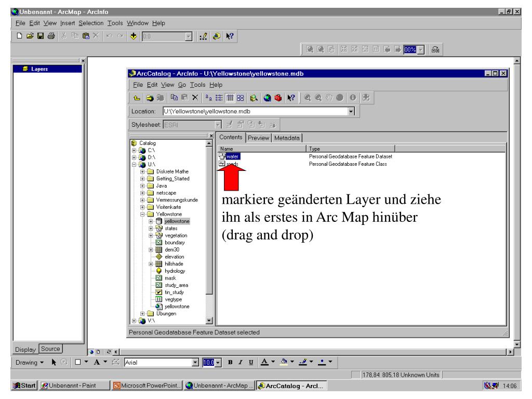Click the Print icon in ArcMap toolbar

(51, 36)
